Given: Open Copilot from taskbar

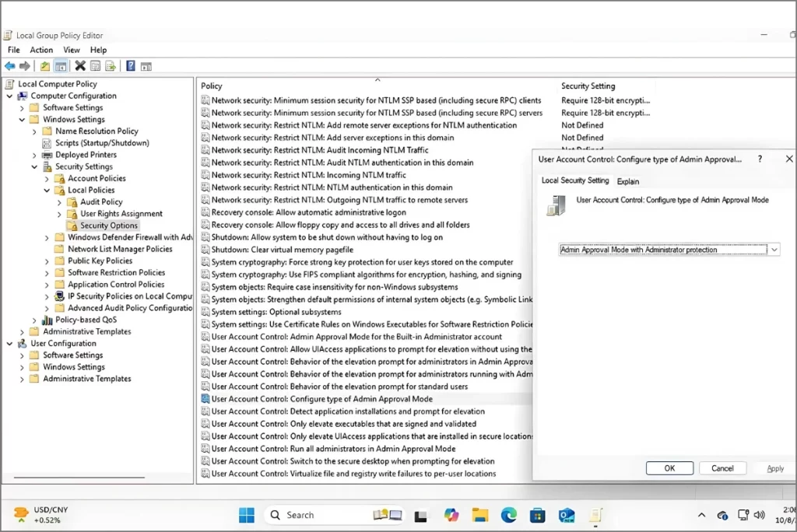Looking at the screenshot, I should click(x=451, y=515).
